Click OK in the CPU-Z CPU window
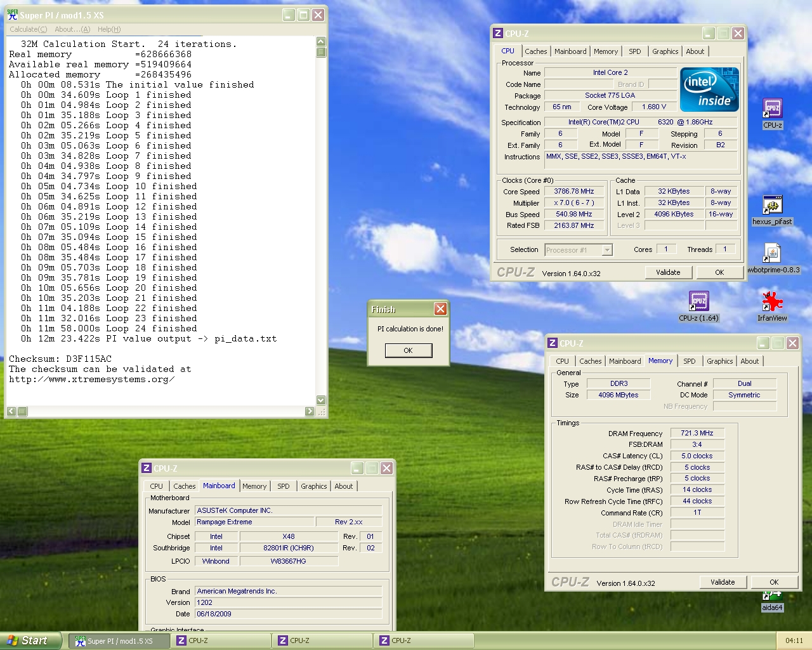The height and width of the screenshot is (650, 812). (x=719, y=272)
